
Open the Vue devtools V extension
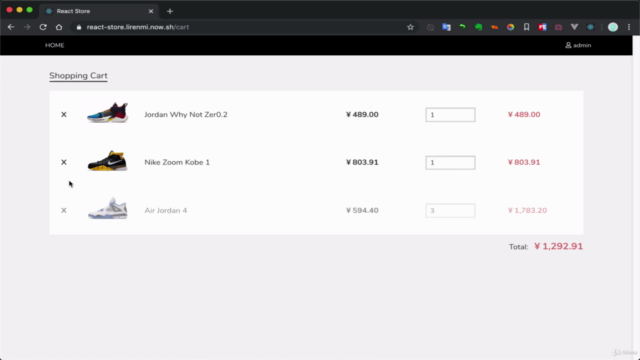pos(574,27)
